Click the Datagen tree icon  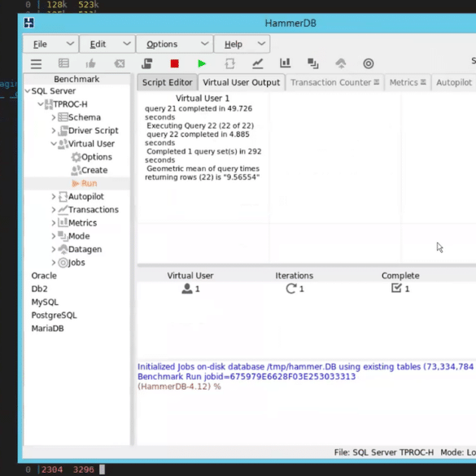point(63,249)
